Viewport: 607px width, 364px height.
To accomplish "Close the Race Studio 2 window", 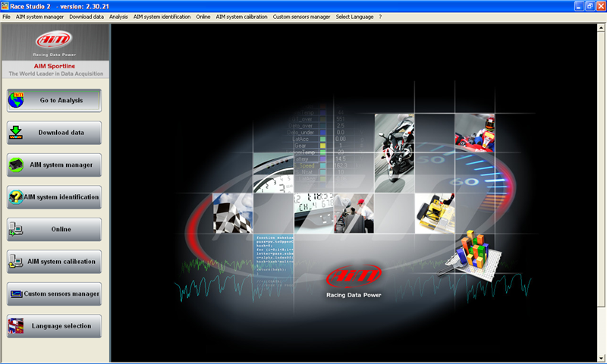I will click(x=601, y=6).
